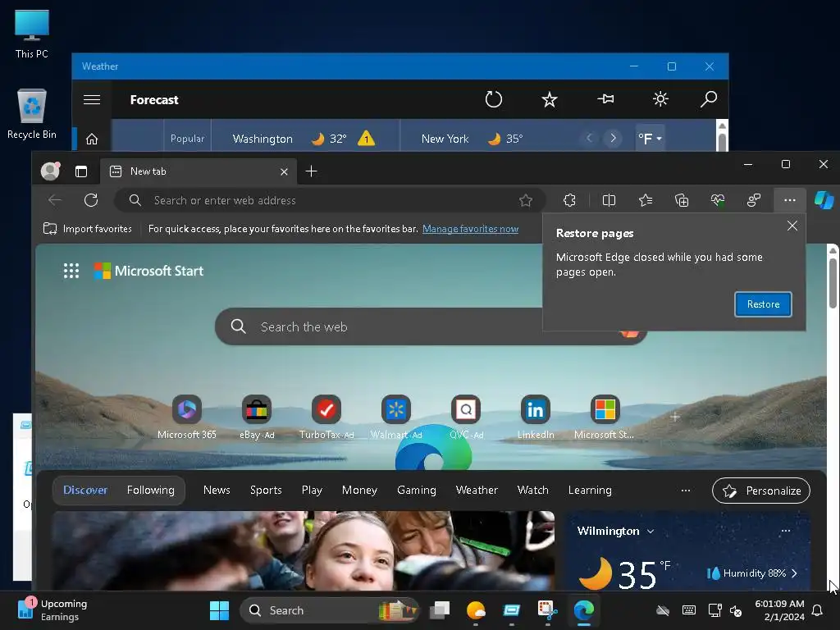The height and width of the screenshot is (630, 840).
Task: Open the °F temperature unit dropdown
Action: [650, 139]
